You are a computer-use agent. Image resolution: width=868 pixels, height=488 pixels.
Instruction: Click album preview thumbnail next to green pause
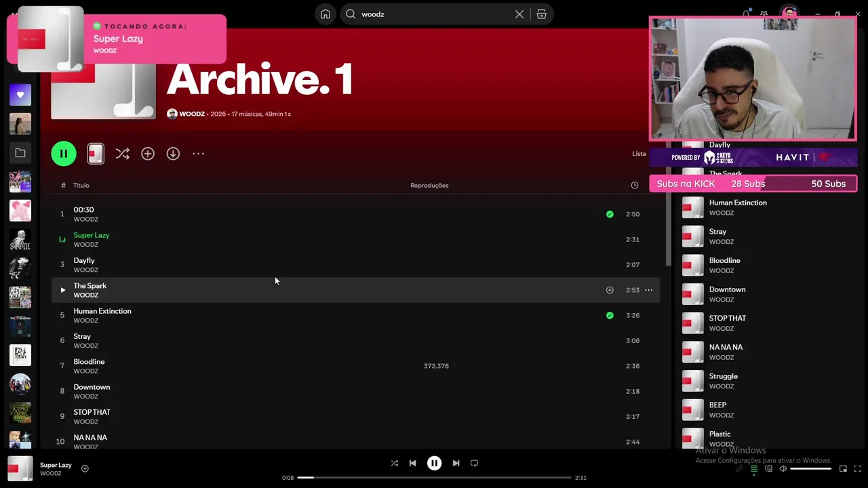pyautogui.click(x=96, y=154)
